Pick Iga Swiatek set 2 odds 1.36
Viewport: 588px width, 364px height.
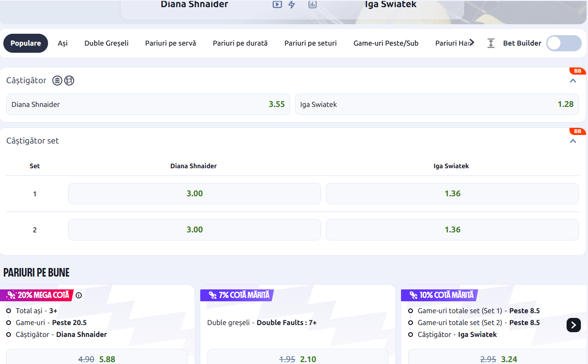[x=452, y=230]
